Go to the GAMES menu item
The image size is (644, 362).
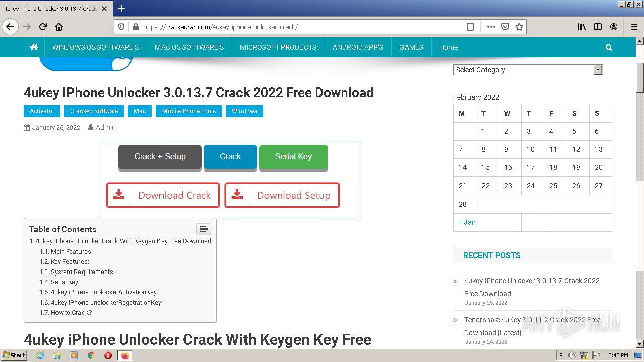[x=411, y=47]
